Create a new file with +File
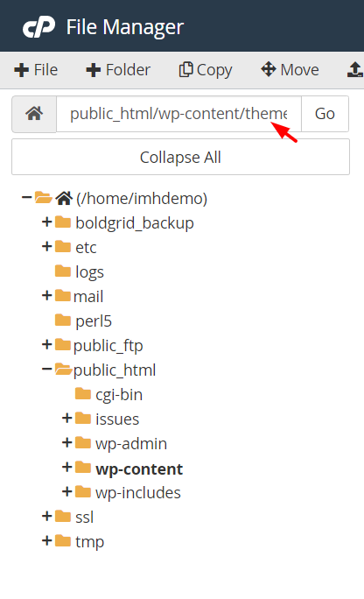364x599 pixels. pyautogui.click(x=36, y=70)
